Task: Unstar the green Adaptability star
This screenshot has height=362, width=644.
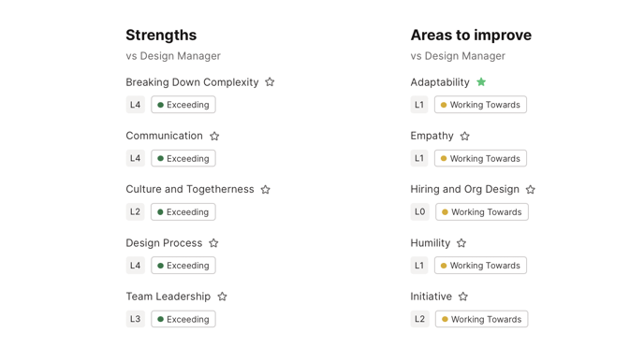Action: pos(481,82)
